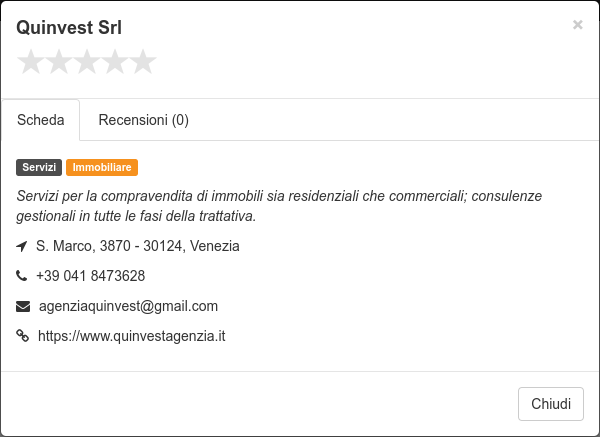Click the Chiudi button
600x437 pixels.
[x=551, y=404]
